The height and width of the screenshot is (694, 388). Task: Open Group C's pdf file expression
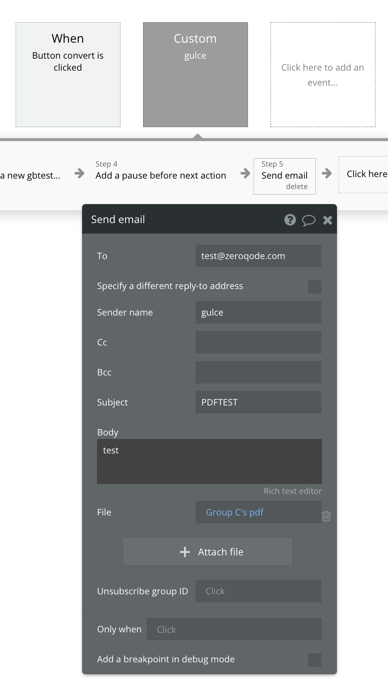[234, 512]
